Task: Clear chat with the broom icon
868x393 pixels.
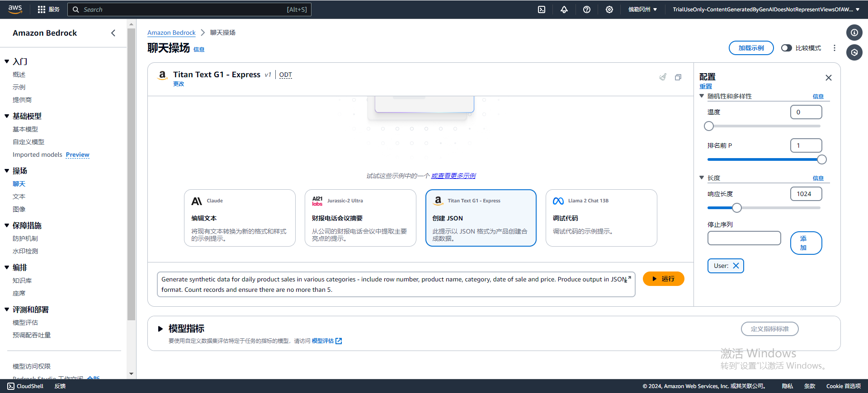Action: 663,77
